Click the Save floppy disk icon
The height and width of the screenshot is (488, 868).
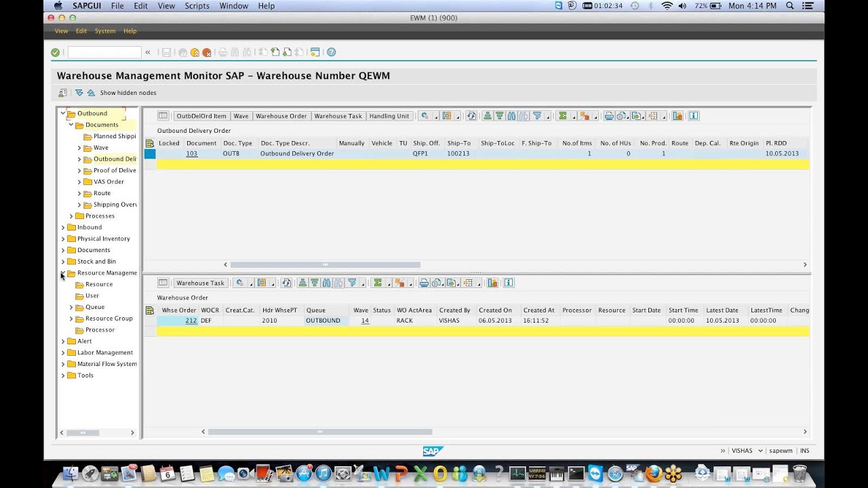[x=166, y=52]
